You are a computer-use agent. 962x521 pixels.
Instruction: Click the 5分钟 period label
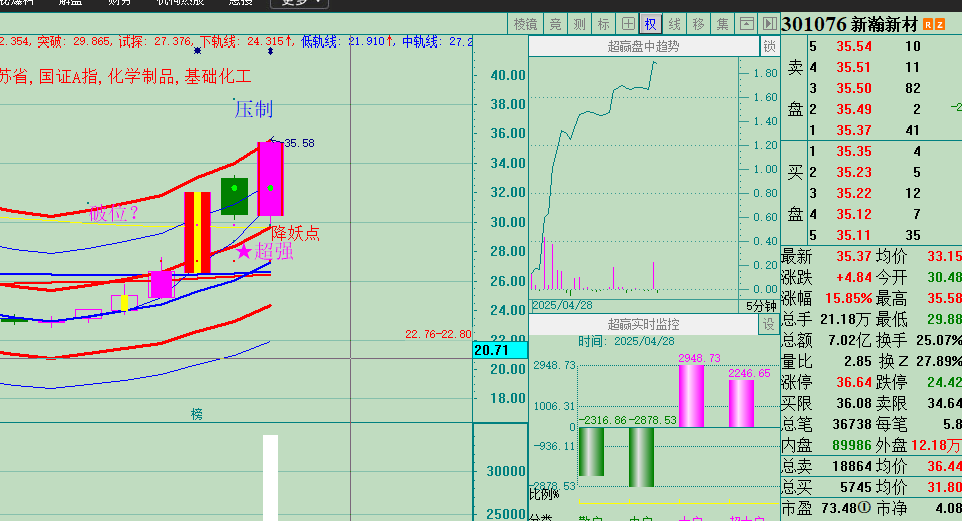tap(761, 305)
